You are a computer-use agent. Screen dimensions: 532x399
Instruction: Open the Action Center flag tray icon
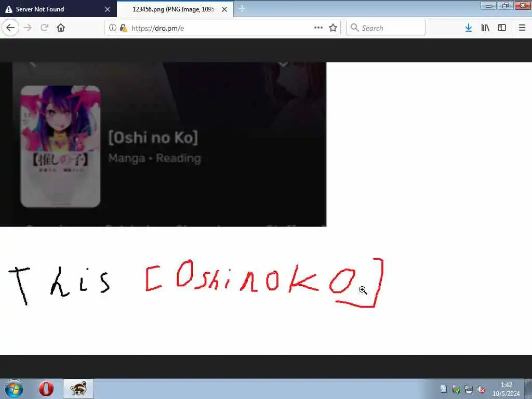(444, 389)
